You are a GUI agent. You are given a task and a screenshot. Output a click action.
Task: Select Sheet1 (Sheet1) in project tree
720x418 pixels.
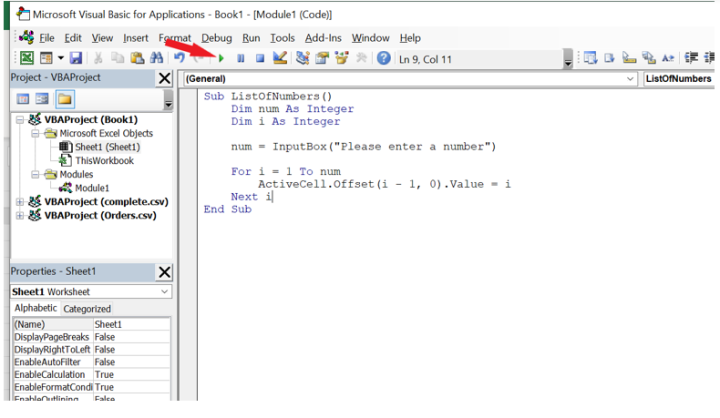tap(107, 147)
